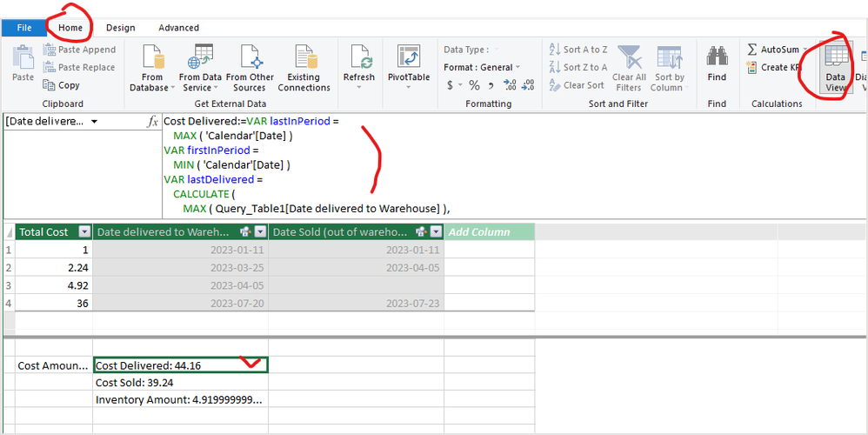Open the File tab

pyautogui.click(x=23, y=28)
